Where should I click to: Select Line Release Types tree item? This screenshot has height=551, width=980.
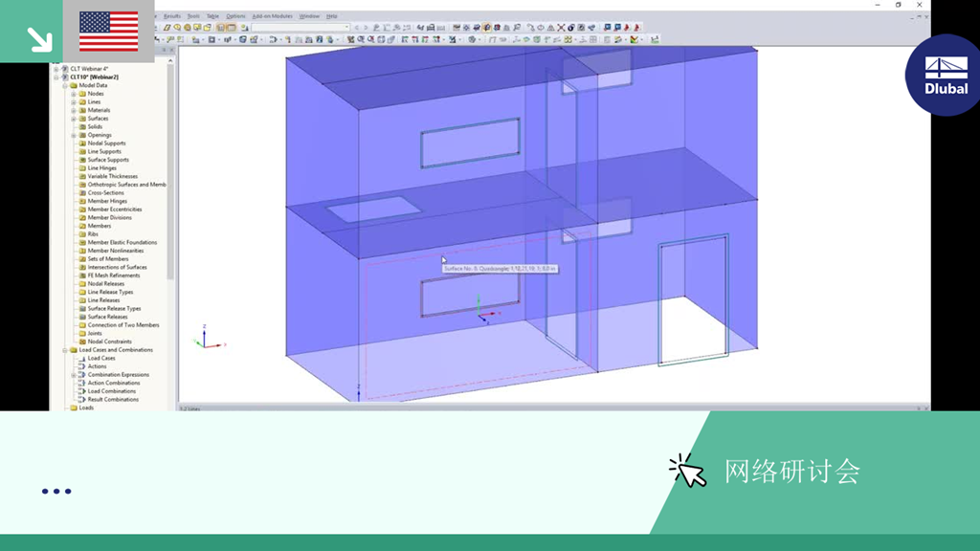coord(110,292)
